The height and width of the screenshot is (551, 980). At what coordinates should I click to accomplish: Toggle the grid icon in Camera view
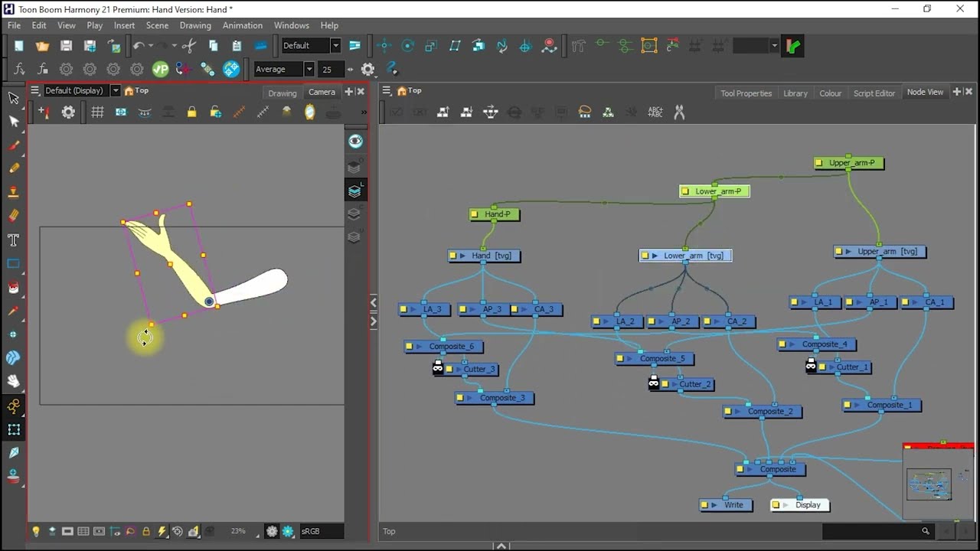(x=97, y=112)
